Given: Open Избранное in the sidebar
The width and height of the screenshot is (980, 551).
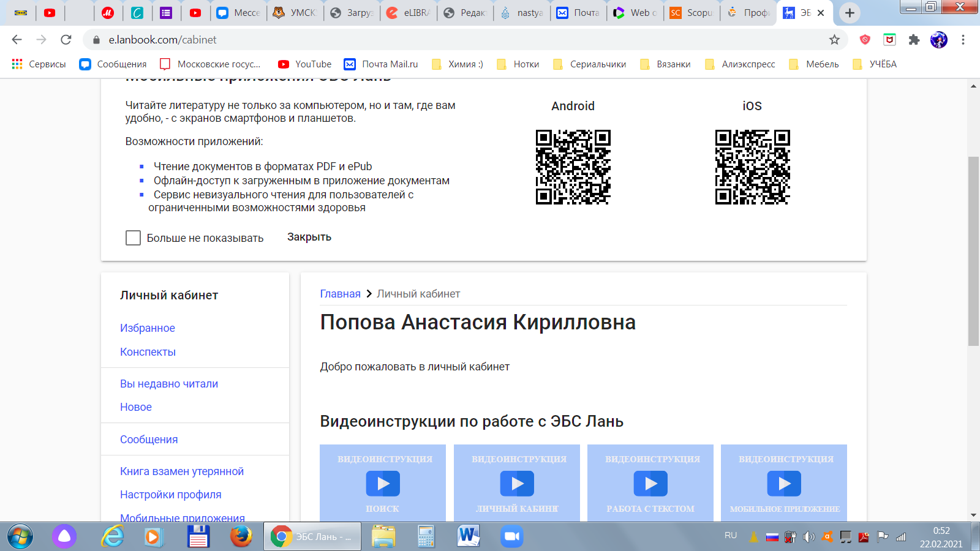Looking at the screenshot, I should coord(148,328).
